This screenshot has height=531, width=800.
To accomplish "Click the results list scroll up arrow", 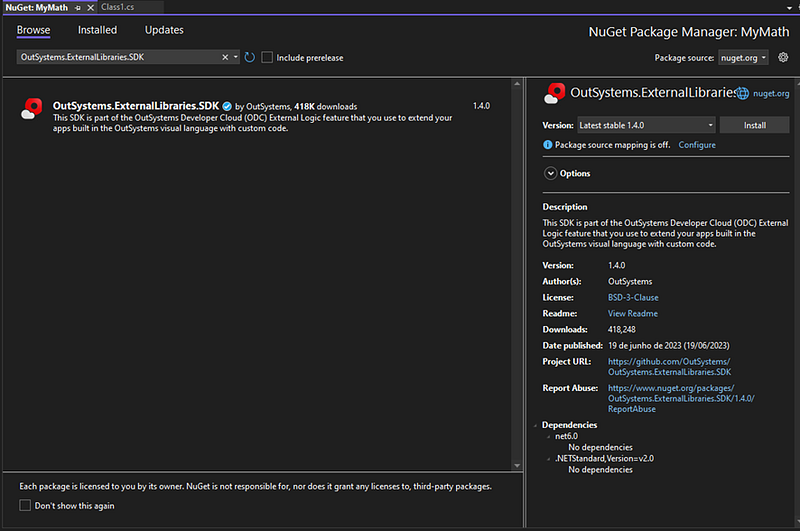I will click(517, 84).
